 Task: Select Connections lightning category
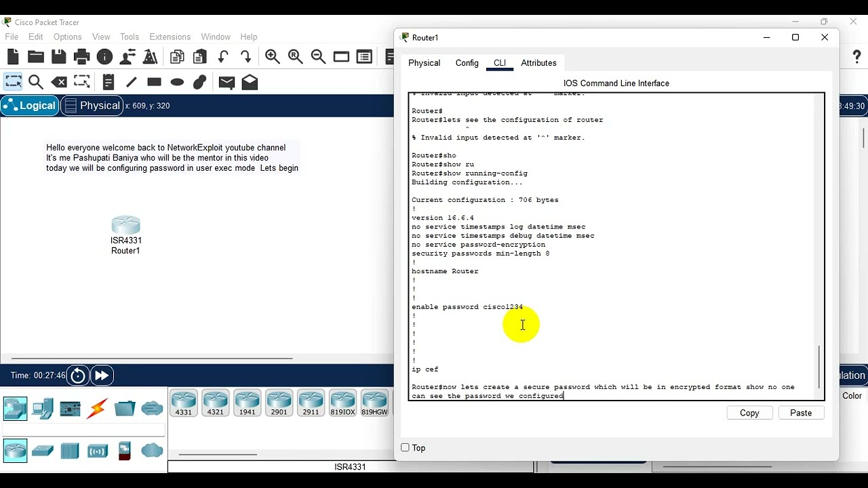pyautogui.click(x=98, y=409)
